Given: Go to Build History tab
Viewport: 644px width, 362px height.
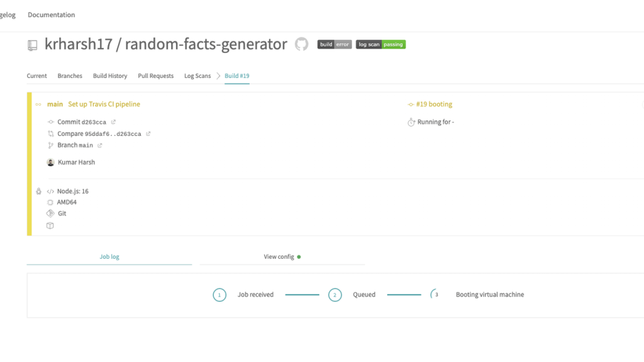Looking at the screenshot, I should click(x=110, y=76).
